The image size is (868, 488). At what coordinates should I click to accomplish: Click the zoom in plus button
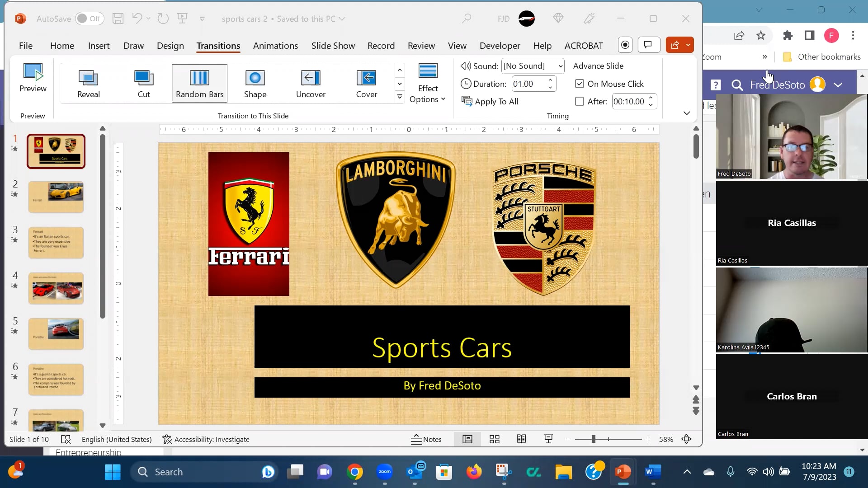click(x=648, y=439)
